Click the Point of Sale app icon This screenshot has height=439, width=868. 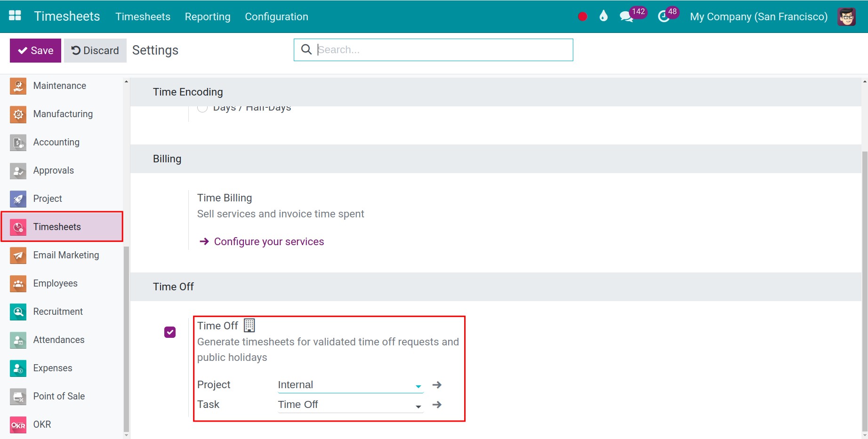tap(18, 397)
